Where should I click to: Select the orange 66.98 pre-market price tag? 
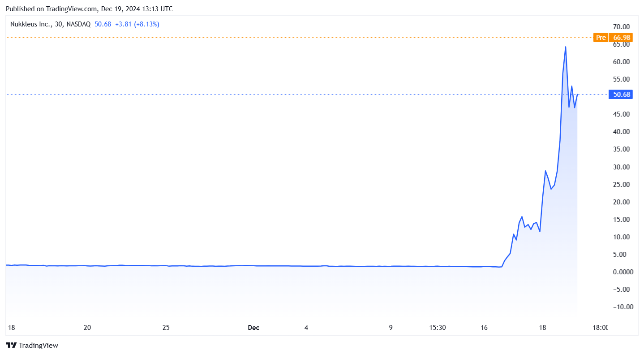click(620, 38)
